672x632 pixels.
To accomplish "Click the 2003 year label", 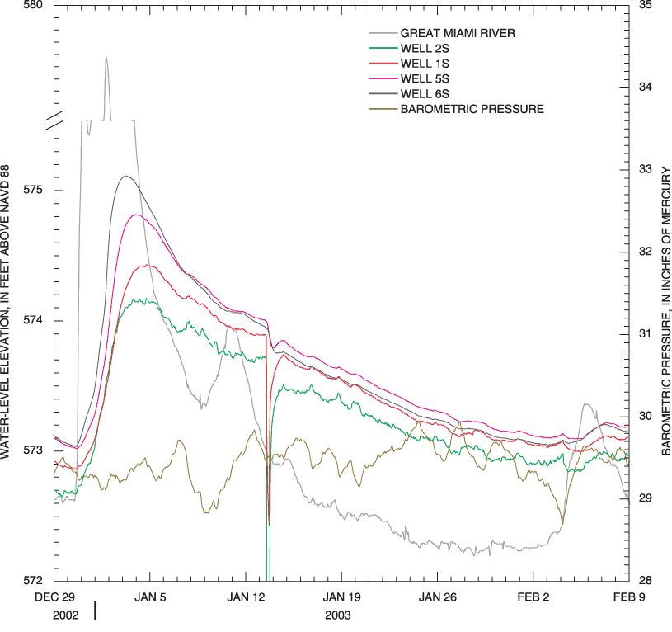I will click(338, 615).
